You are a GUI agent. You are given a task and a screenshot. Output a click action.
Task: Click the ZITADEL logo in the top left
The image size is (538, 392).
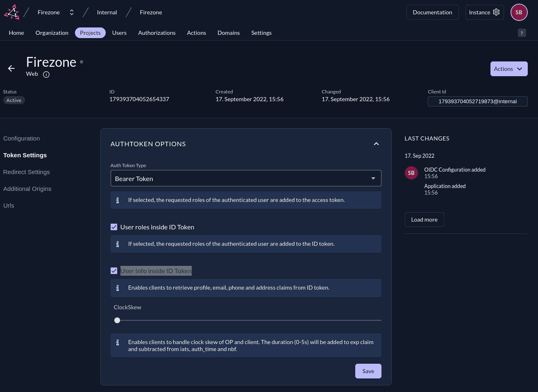[x=11, y=11]
